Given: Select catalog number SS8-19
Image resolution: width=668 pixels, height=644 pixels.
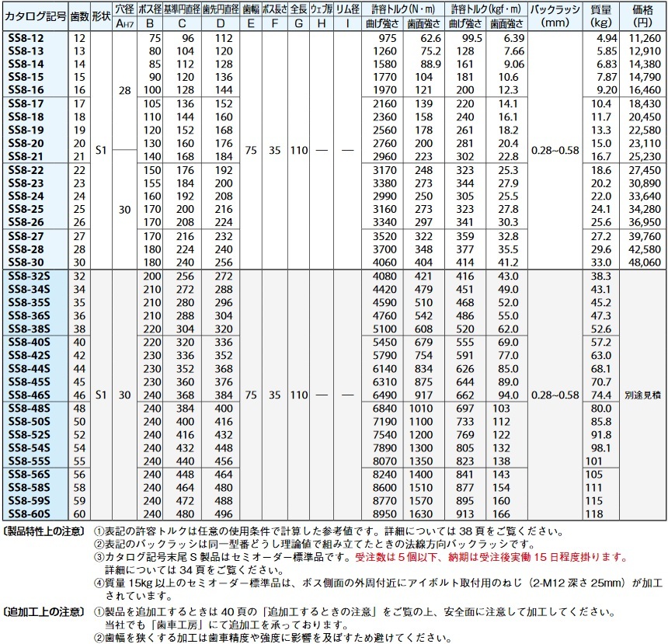Looking at the screenshot, I should pyautogui.click(x=26, y=131).
